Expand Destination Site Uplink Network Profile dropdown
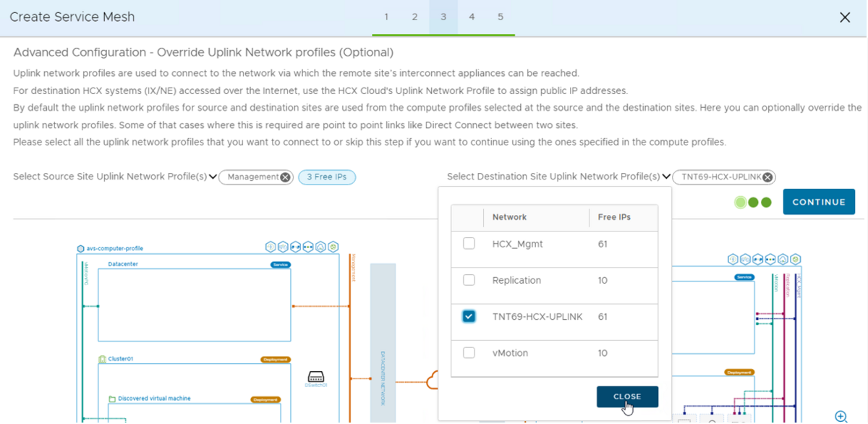This screenshot has width=868, height=424. 666,177
